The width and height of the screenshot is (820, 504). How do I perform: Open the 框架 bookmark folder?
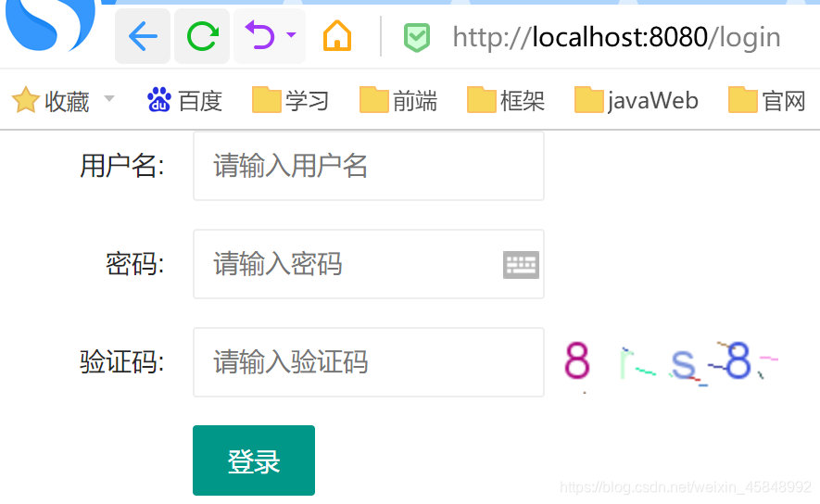[506, 100]
